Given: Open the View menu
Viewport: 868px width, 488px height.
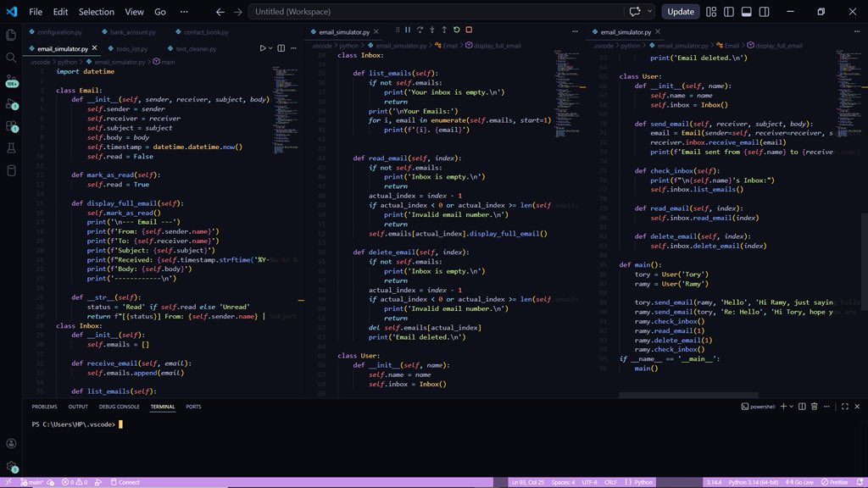Looking at the screenshot, I should (134, 12).
